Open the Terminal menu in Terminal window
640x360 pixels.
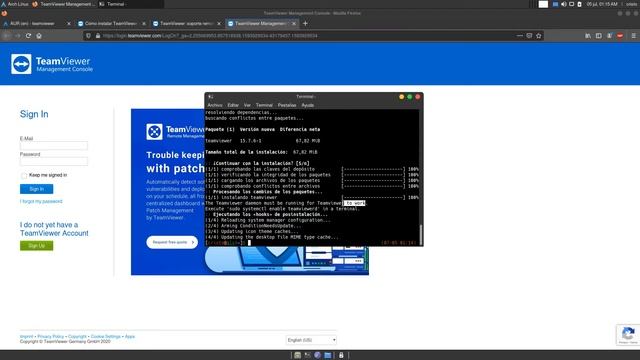click(264, 105)
